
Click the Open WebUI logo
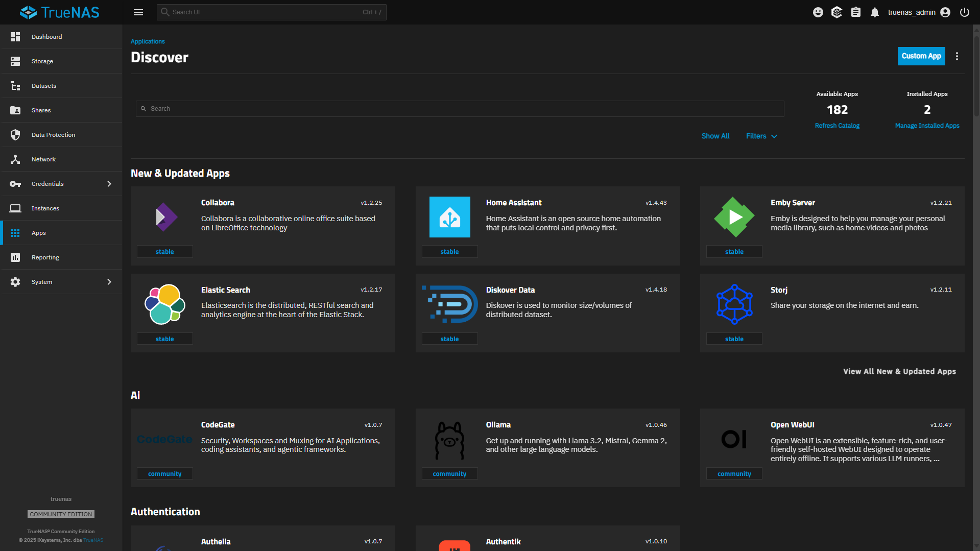click(x=734, y=439)
